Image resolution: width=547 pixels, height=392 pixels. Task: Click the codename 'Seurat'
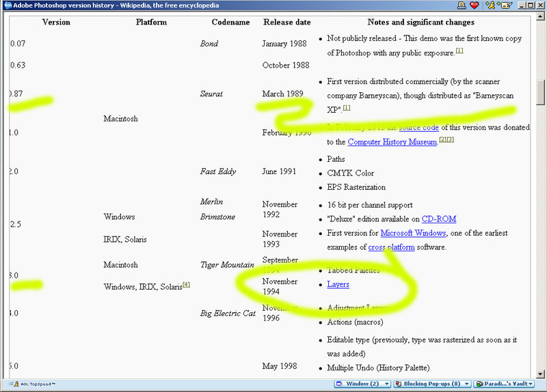click(211, 94)
